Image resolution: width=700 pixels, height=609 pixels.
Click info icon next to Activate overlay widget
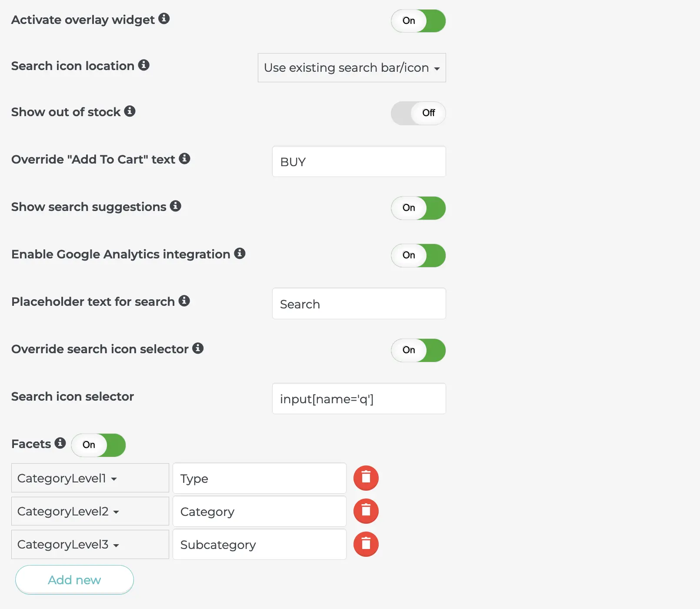point(164,19)
